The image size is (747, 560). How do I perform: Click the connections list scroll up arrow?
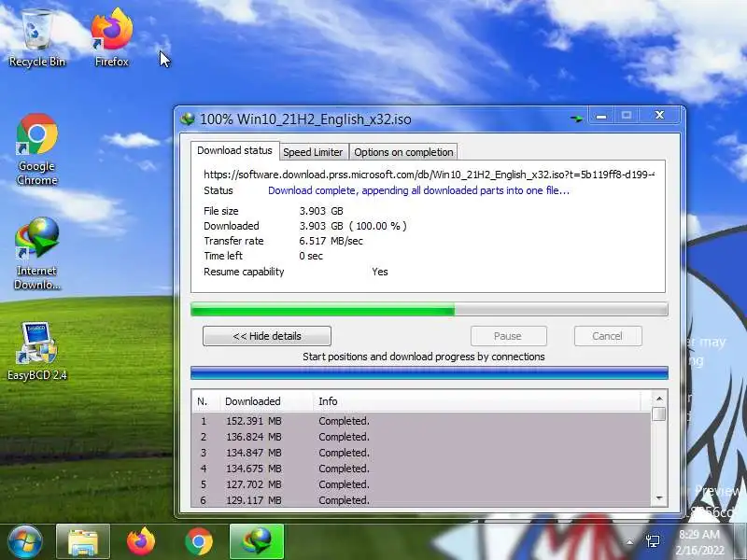pos(659,399)
